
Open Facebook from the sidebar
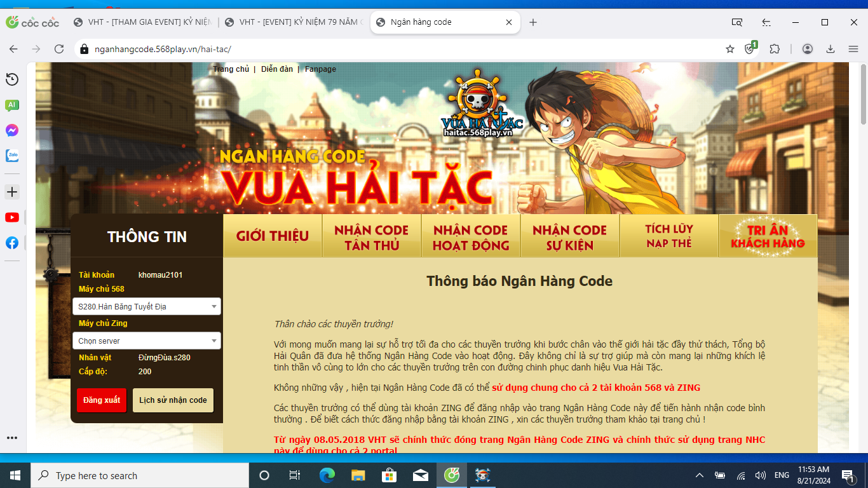coord(12,243)
